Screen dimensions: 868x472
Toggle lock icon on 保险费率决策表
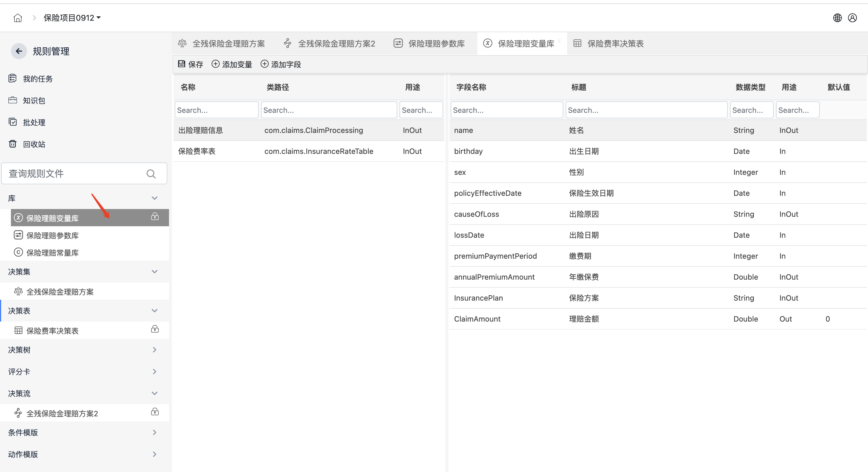[x=155, y=329]
